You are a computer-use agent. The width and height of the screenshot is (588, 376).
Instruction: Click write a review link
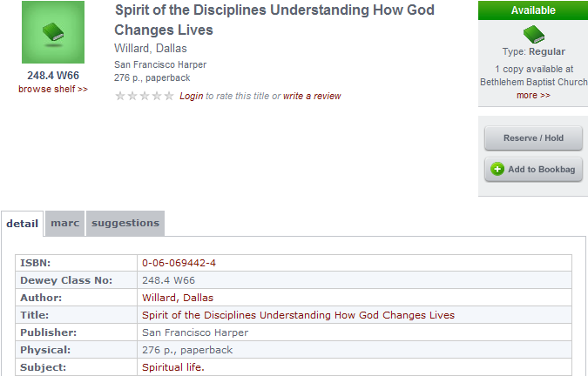coord(312,96)
